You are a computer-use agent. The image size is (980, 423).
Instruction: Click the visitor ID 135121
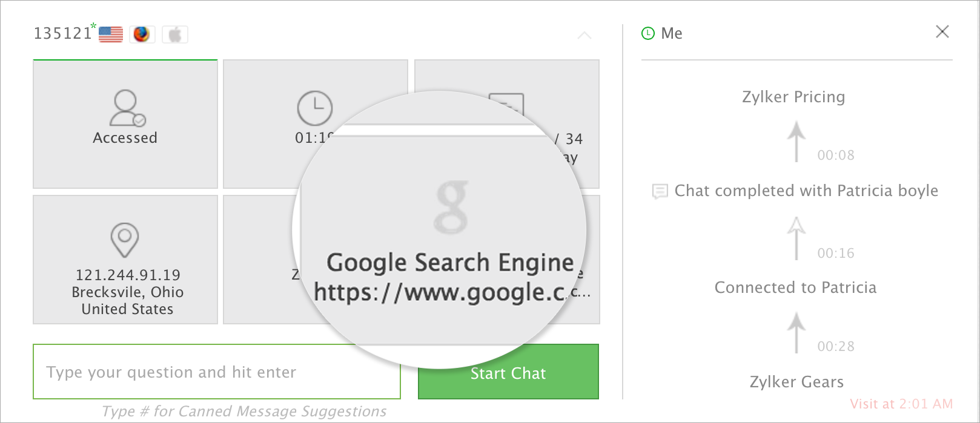click(62, 33)
